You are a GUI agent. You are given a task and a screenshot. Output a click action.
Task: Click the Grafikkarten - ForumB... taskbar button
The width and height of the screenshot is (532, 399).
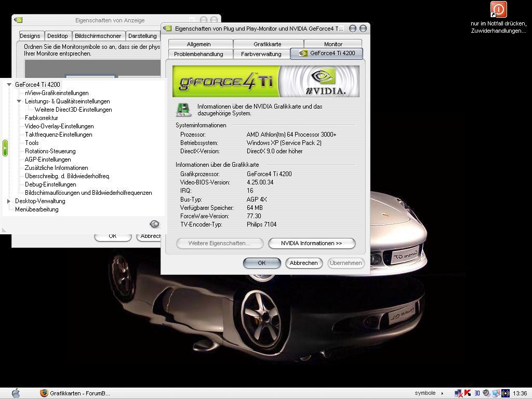[x=75, y=393]
